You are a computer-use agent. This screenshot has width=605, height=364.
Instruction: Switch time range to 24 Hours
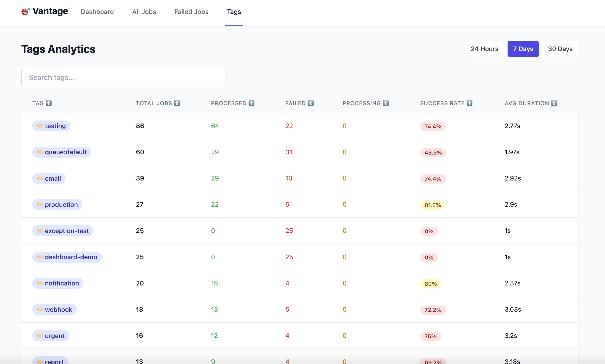point(484,49)
